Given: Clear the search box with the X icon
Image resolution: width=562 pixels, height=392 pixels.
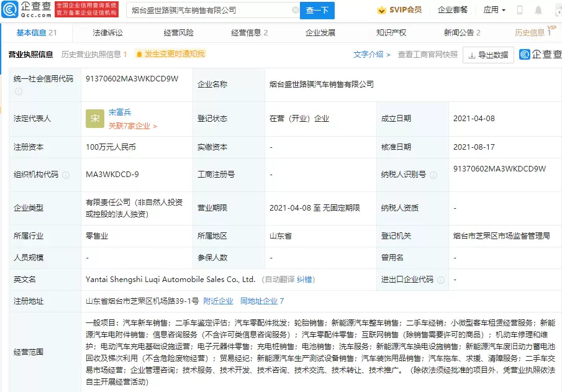Looking at the screenshot, I should (295, 11).
